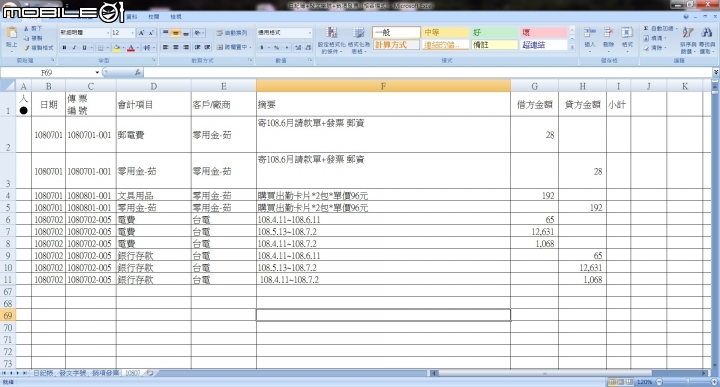Screen dimensions: 720x387
Task: Click Merge and Center (跨欄置中) button
Action: [x=233, y=47]
